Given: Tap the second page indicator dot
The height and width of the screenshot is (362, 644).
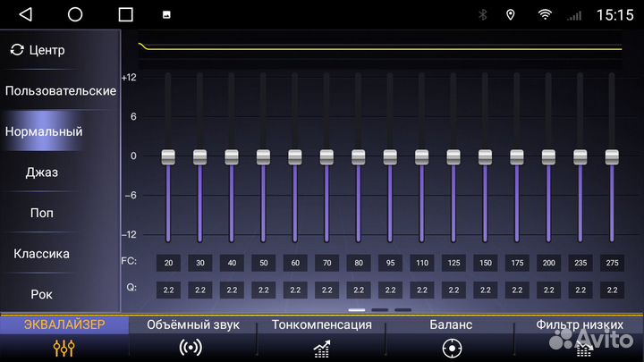Looking at the screenshot, I should [x=379, y=309].
